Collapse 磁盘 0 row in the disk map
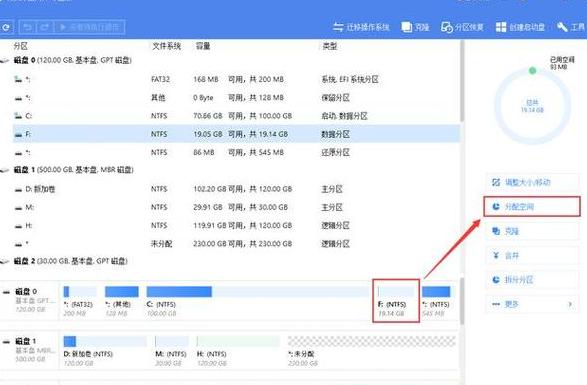587x385 pixels. (x=6, y=291)
